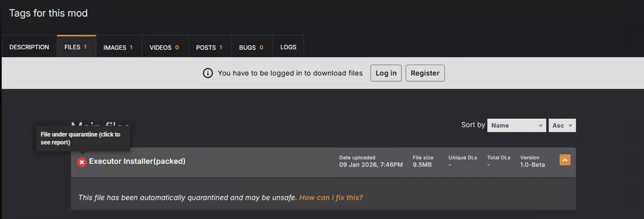This screenshot has height=219, width=644.
Task: Open the Asc sort order dropdown
Action: (x=562, y=125)
